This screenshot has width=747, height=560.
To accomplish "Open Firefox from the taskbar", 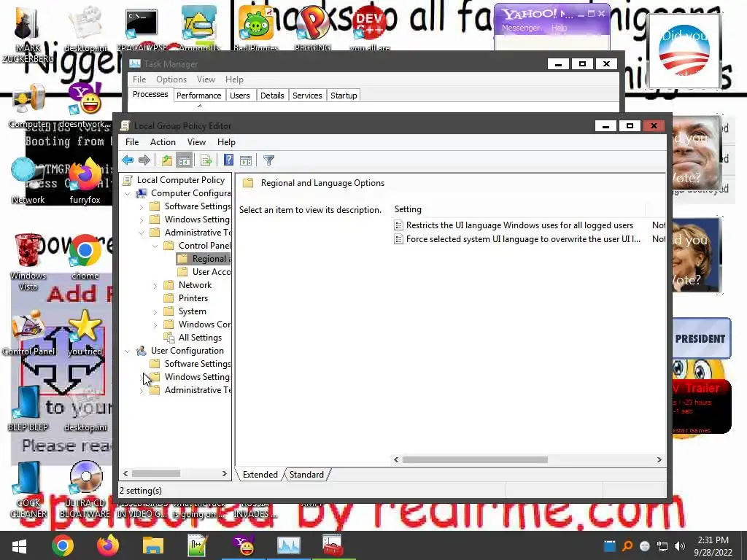I will coord(108,545).
